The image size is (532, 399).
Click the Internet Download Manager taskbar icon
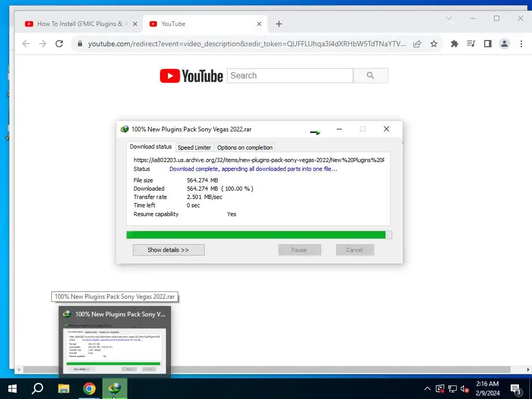coord(115,389)
